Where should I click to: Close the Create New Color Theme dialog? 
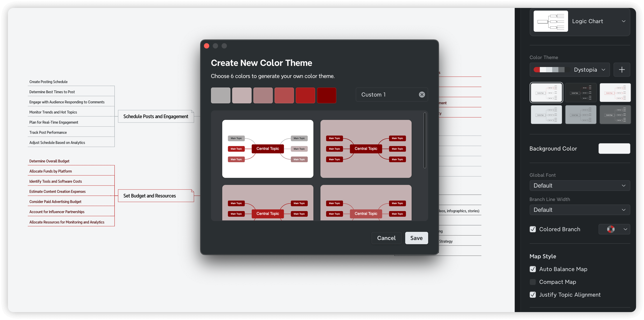(207, 46)
